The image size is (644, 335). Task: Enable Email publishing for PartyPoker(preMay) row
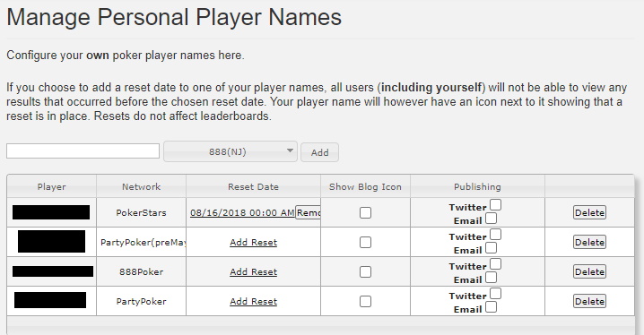[491, 248]
